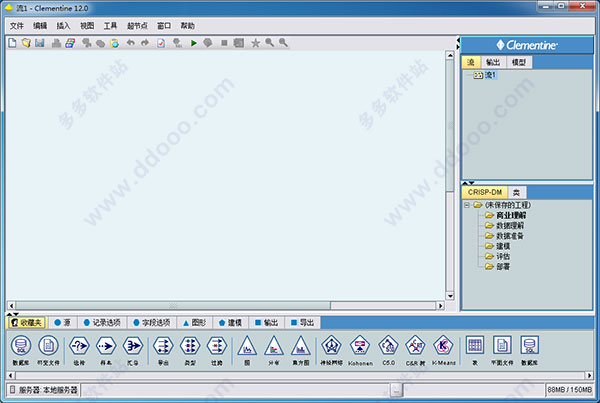Open the 导出 palette tab

coord(303,323)
